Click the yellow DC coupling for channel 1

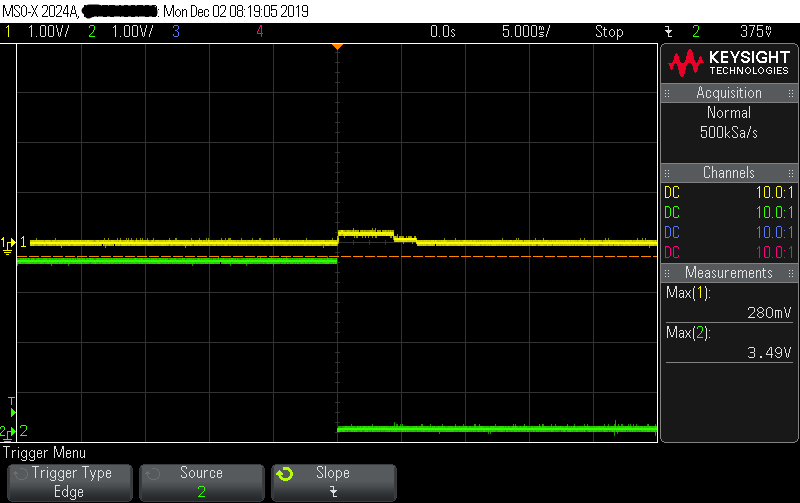coord(672,193)
